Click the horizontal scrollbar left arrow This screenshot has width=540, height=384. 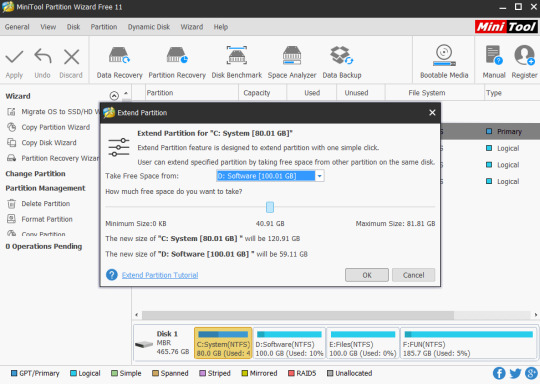pyautogui.click(x=137, y=315)
